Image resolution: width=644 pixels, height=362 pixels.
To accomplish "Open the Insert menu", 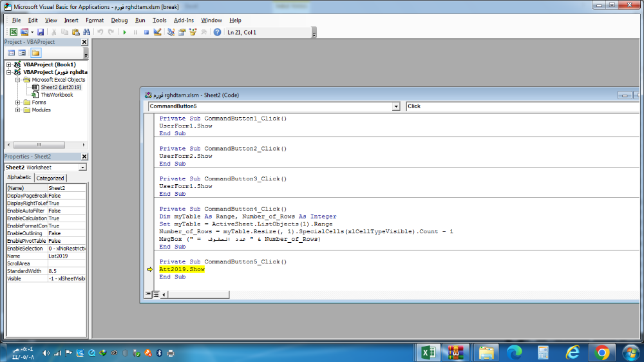I will tap(71, 20).
